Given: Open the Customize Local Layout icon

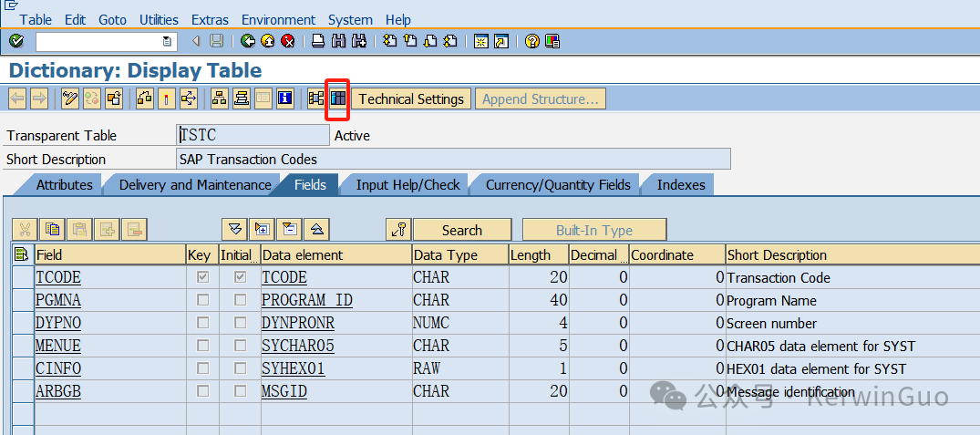Looking at the screenshot, I should [552, 42].
